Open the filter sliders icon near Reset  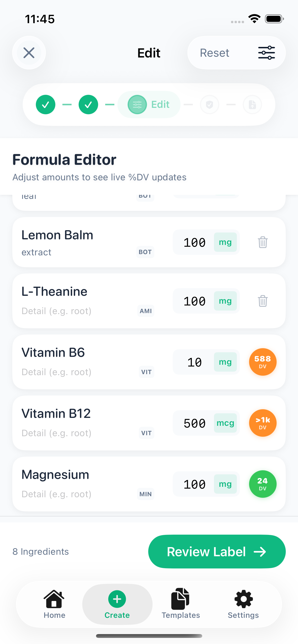click(266, 53)
